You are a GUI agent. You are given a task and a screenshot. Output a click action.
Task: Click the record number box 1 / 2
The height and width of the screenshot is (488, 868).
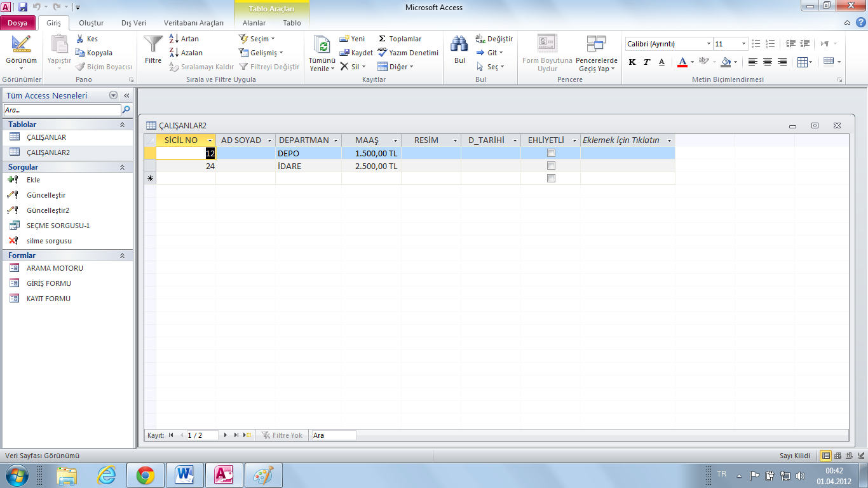pos(202,435)
